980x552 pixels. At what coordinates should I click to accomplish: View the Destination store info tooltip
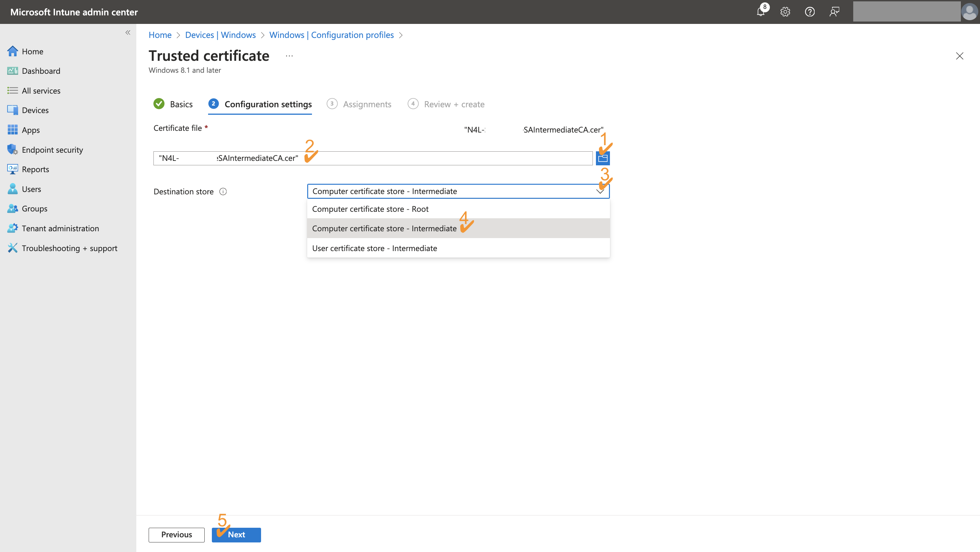point(223,191)
